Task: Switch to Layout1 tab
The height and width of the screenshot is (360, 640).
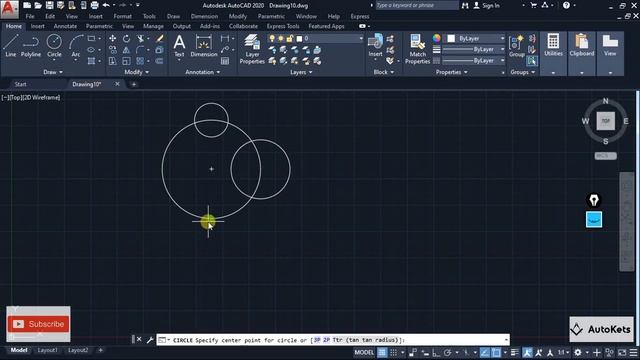Action: tap(48, 350)
